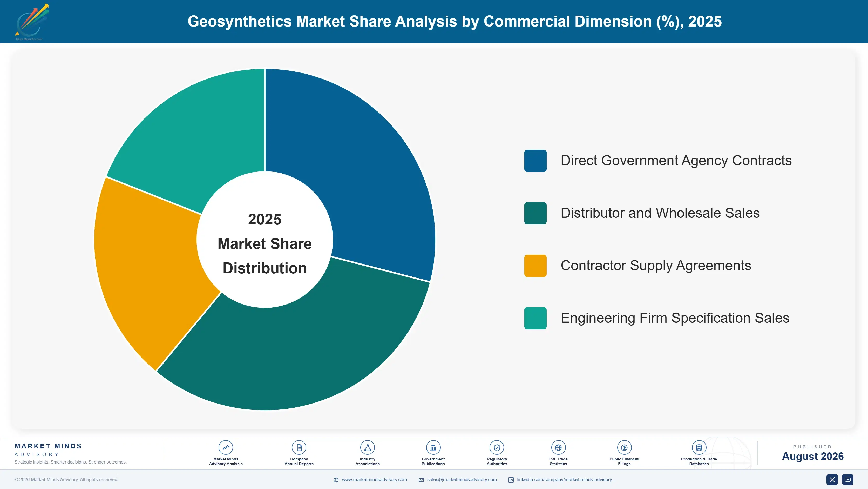Click the '© 2026 Market Minds Advisory' copyright text
Screen dimensions: 868x489
pos(66,480)
